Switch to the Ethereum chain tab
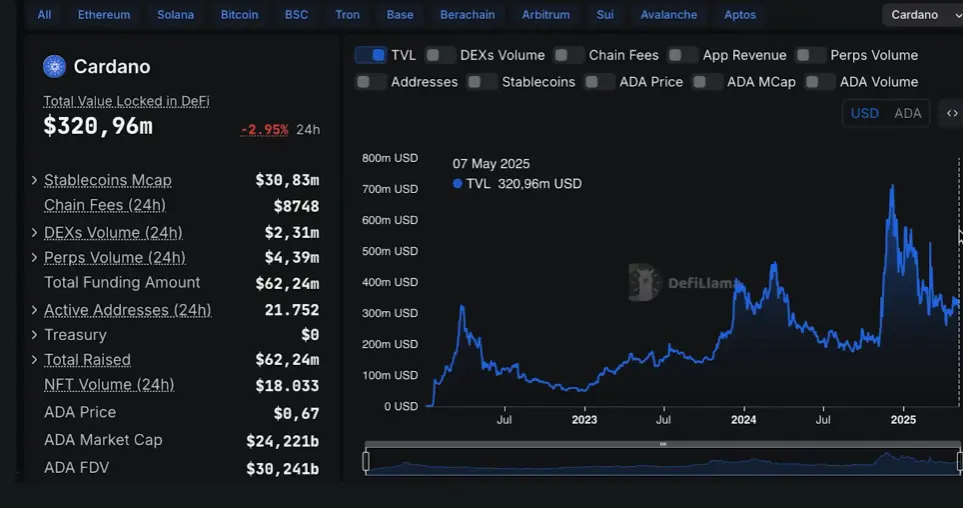This screenshot has width=963, height=508. (x=104, y=15)
